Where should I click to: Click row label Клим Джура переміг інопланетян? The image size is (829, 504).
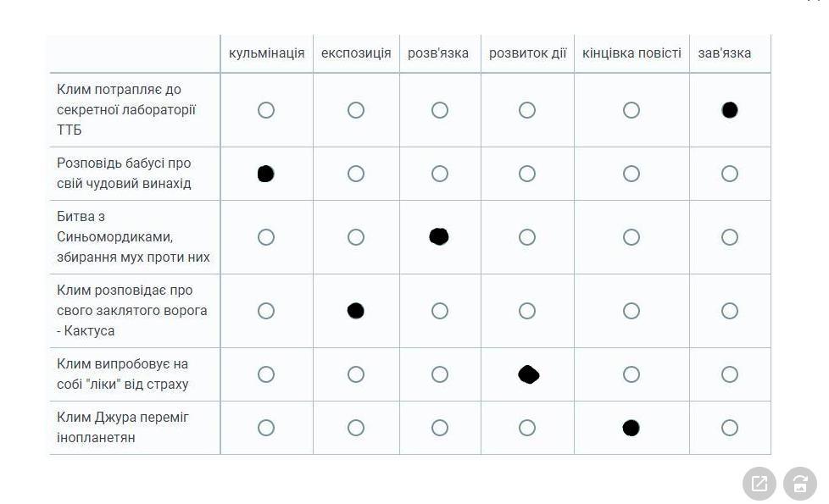(x=123, y=428)
